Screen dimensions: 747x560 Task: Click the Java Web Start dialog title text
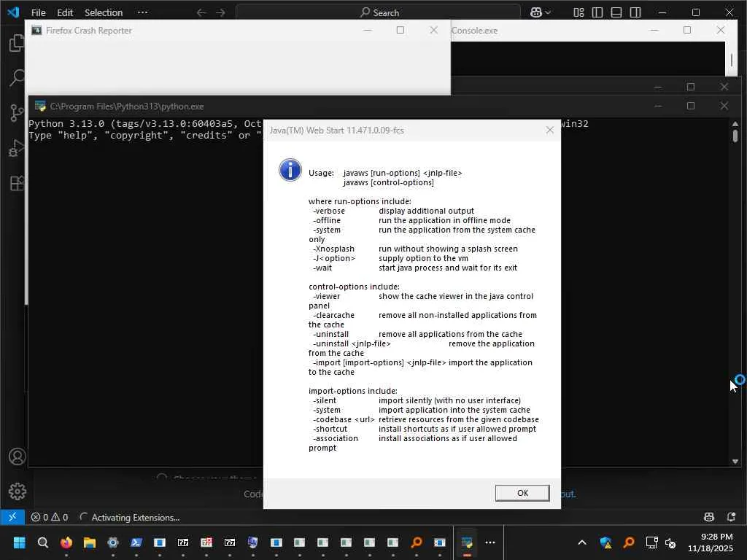pos(336,130)
